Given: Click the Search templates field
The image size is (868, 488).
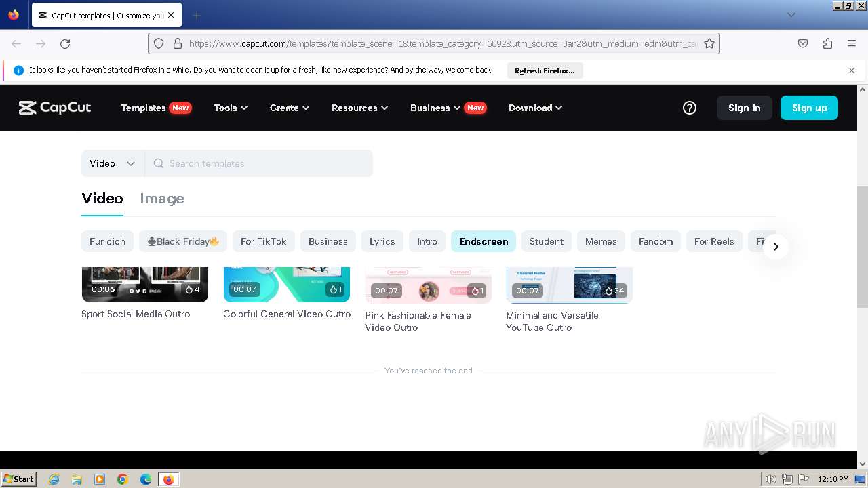Looking at the screenshot, I should click(x=259, y=163).
